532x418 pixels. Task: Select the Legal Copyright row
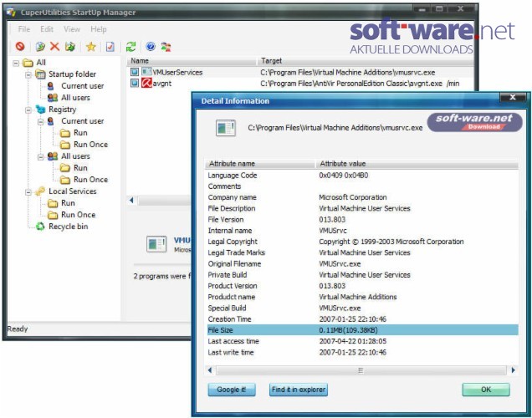[362, 242]
